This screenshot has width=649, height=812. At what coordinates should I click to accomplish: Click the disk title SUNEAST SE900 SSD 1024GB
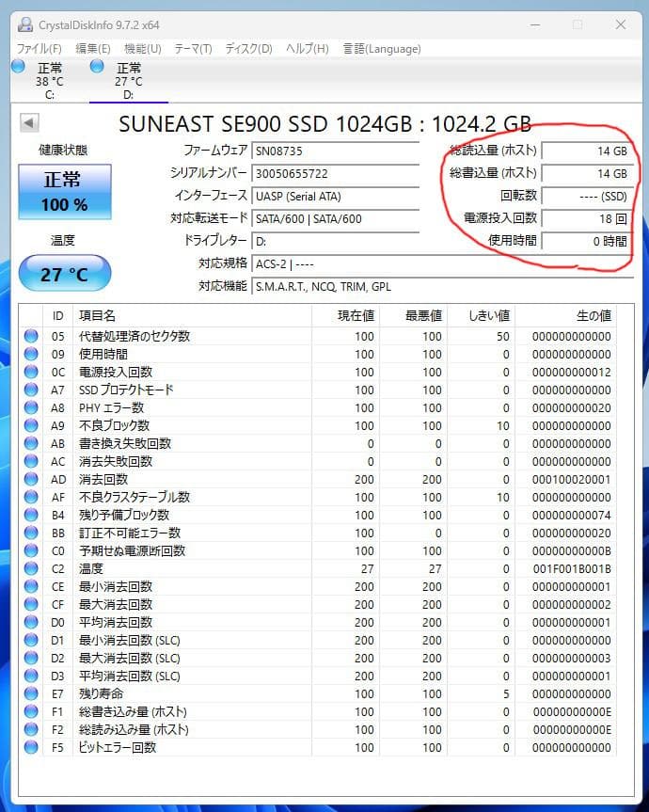pyautogui.click(x=265, y=124)
